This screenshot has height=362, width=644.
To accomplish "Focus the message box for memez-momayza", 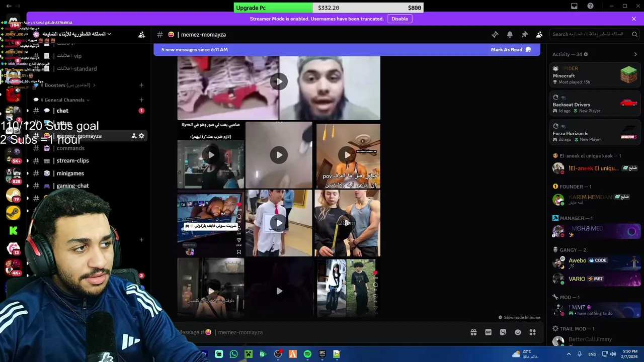I will pyautogui.click(x=322, y=332).
